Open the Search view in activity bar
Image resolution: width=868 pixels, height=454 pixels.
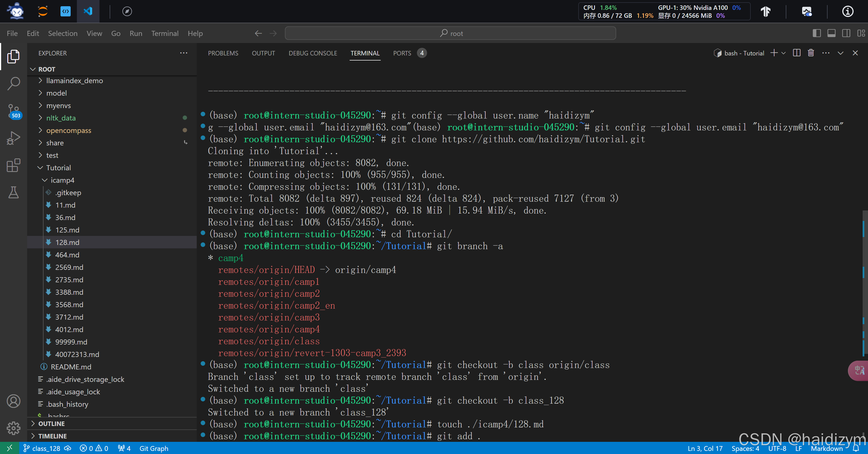click(14, 83)
